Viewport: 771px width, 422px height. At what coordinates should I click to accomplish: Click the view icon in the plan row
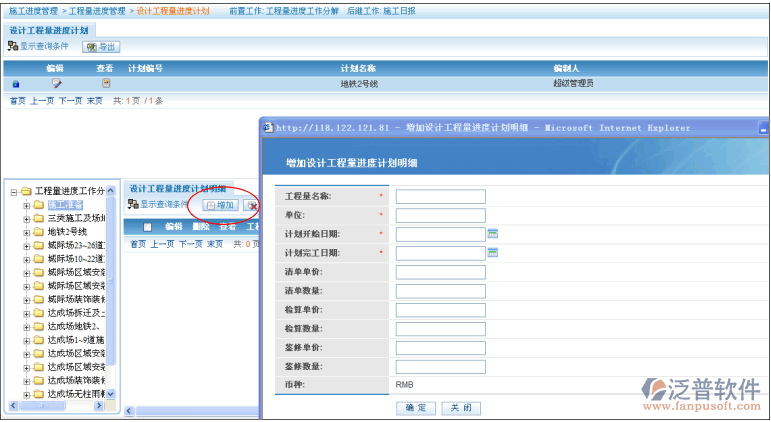[x=106, y=84]
